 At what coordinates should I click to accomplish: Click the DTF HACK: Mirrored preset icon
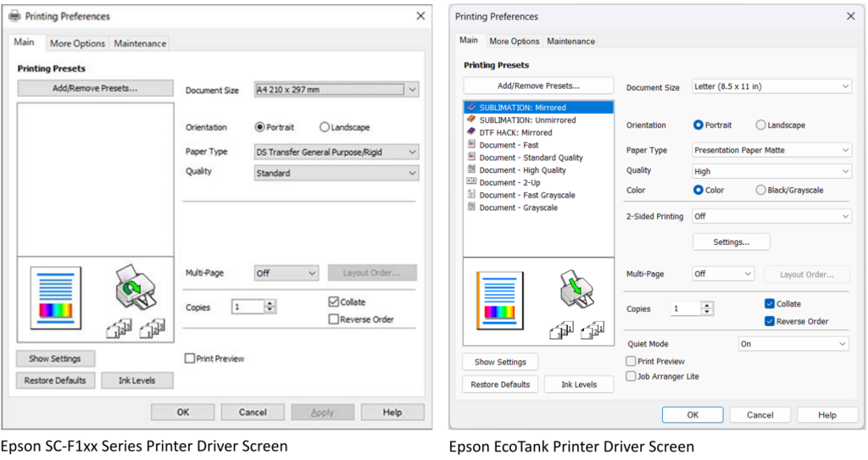coord(471,132)
